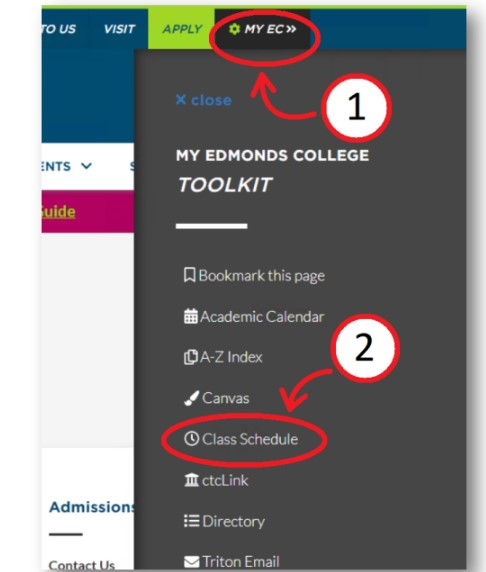Select the APPLY tab
Image resolution: width=486 pixels, height=572 pixels.
[182, 29]
